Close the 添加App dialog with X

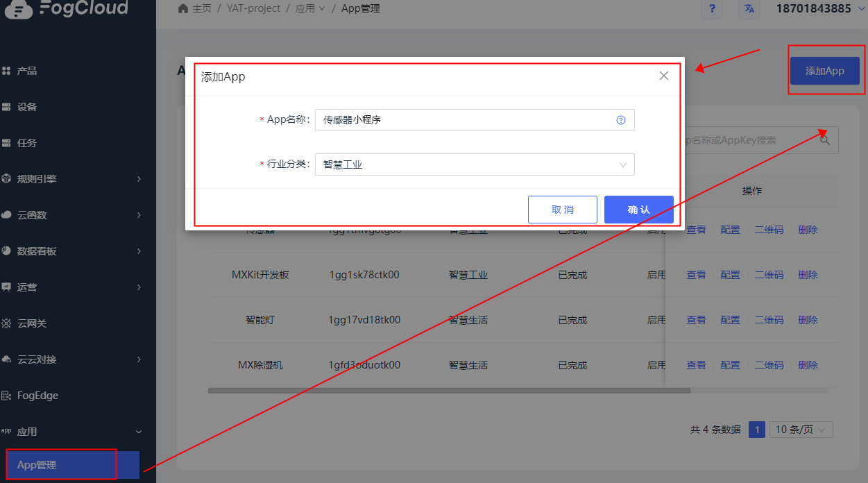click(x=664, y=76)
